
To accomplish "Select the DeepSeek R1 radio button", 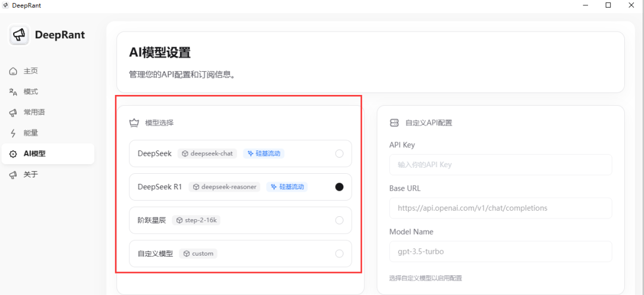I will pos(339,187).
